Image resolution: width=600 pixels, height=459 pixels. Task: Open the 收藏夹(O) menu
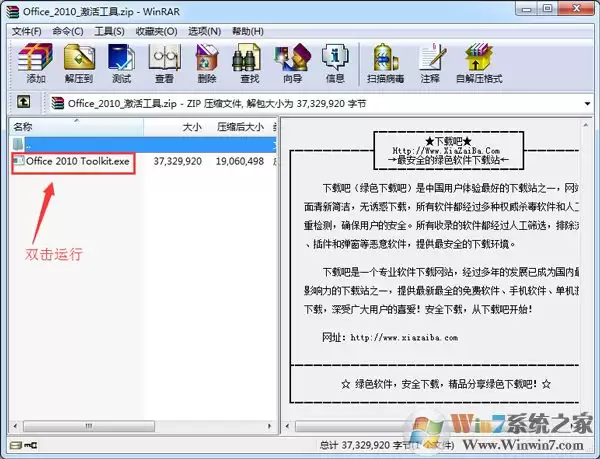point(156,31)
